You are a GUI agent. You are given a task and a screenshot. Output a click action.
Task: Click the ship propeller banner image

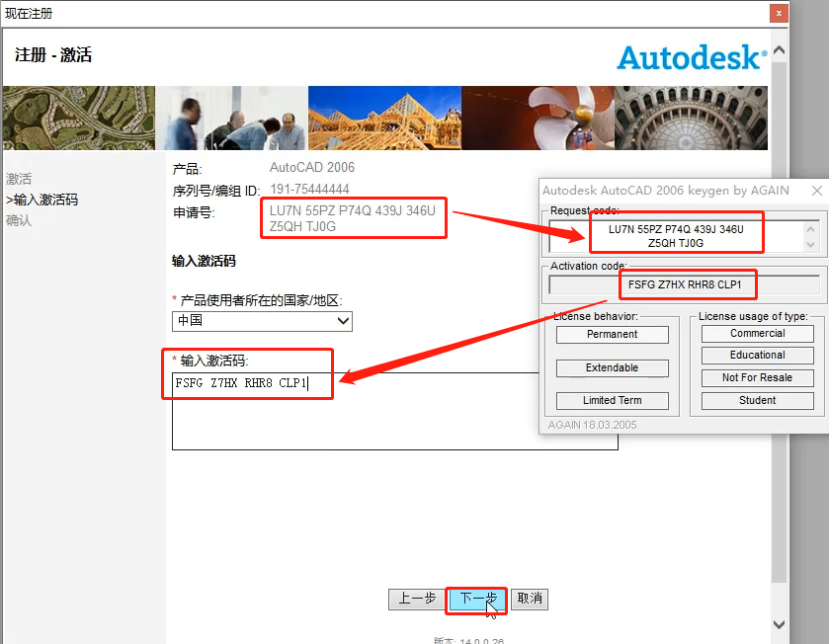tap(539, 118)
